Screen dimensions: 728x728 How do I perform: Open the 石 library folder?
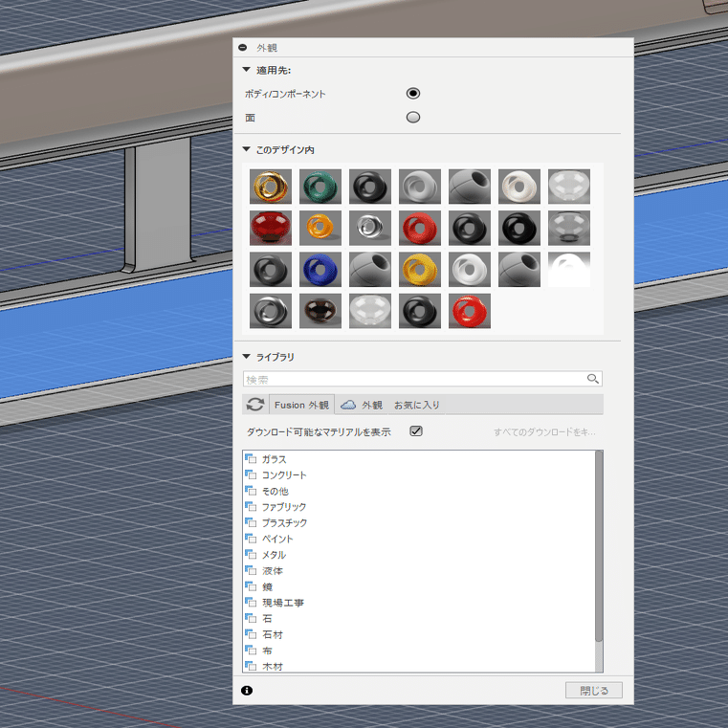point(258,618)
